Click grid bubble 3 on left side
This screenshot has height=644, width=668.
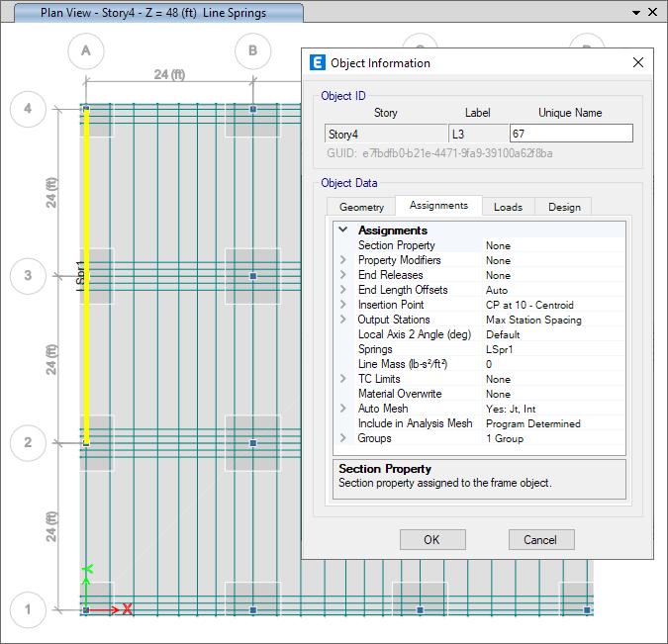coord(28,275)
